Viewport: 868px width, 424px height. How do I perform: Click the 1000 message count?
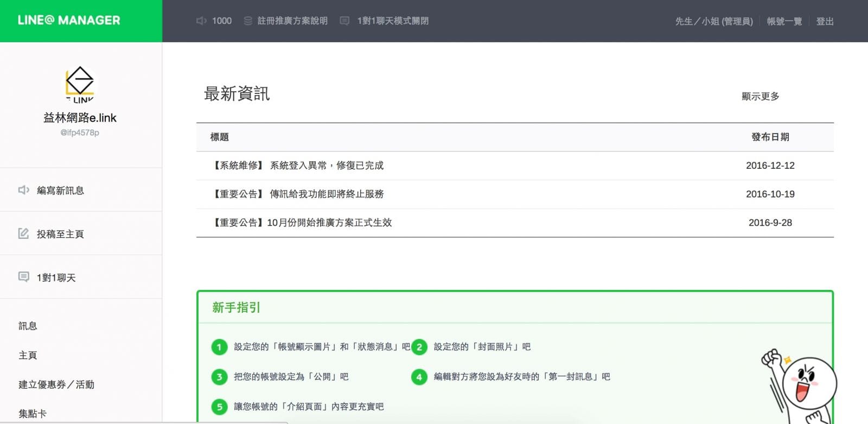(x=222, y=21)
